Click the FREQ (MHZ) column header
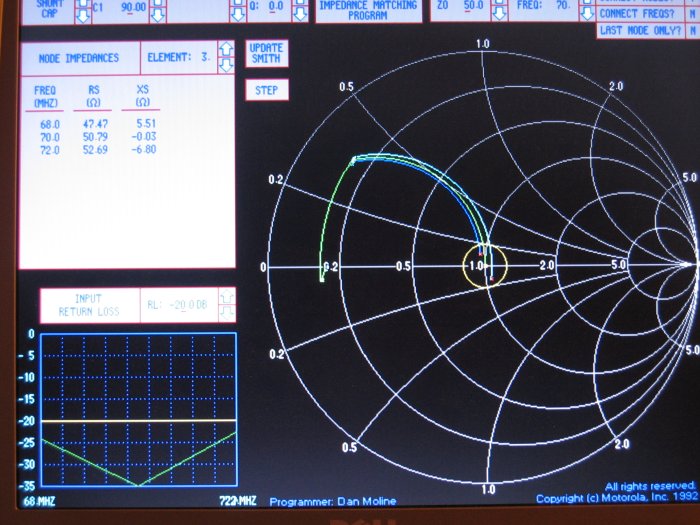This screenshot has height=525, width=700. tap(46, 96)
